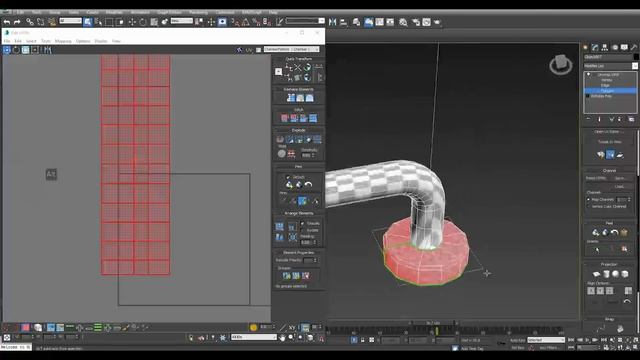Image resolution: width=640 pixels, height=360 pixels.
Task: Select the Map Channel radio button
Action: point(589,200)
